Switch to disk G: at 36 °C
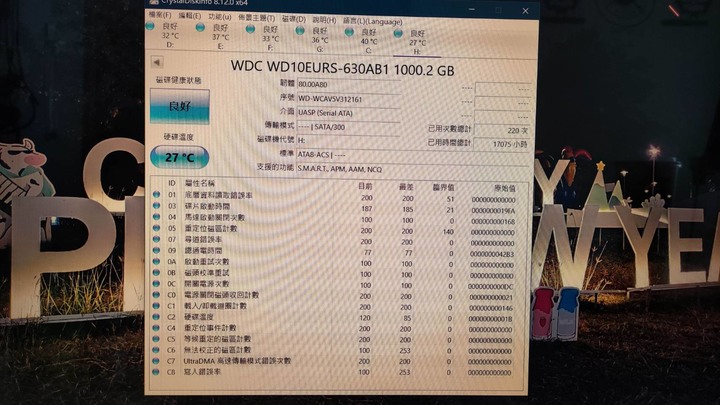Image resolution: width=720 pixels, height=405 pixels. pyautogui.click(x=313, y=39)
